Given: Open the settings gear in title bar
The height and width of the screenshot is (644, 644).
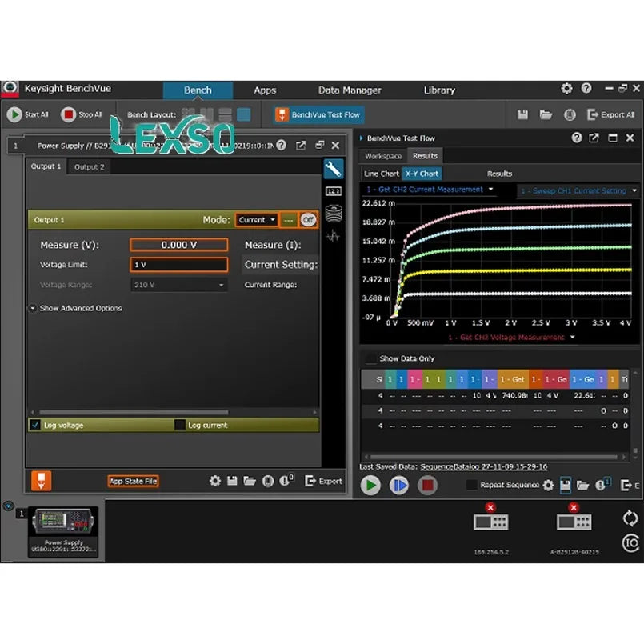Looking at the screenshot, I should (566, 88).
